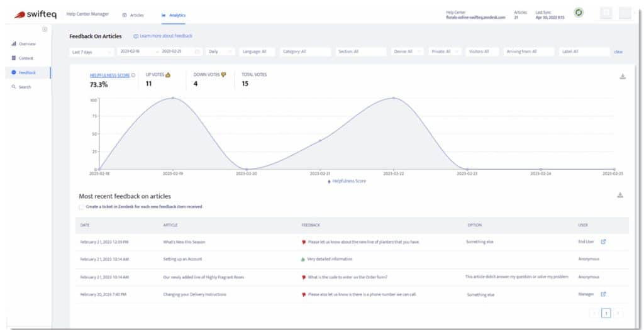This screenshot has width=644, height=330.
Task: Open the date range calendar icon
Action: point(197,52)
